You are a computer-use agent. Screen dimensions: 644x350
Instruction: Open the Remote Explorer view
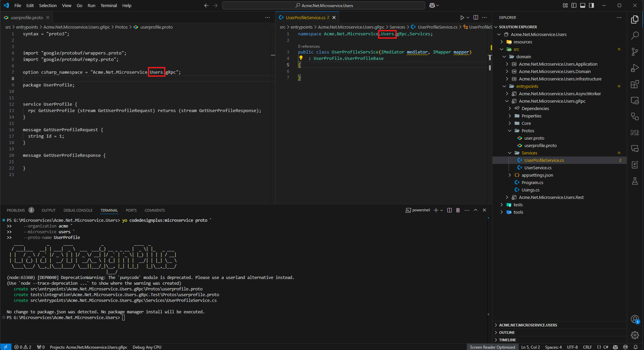pos(635,100)
